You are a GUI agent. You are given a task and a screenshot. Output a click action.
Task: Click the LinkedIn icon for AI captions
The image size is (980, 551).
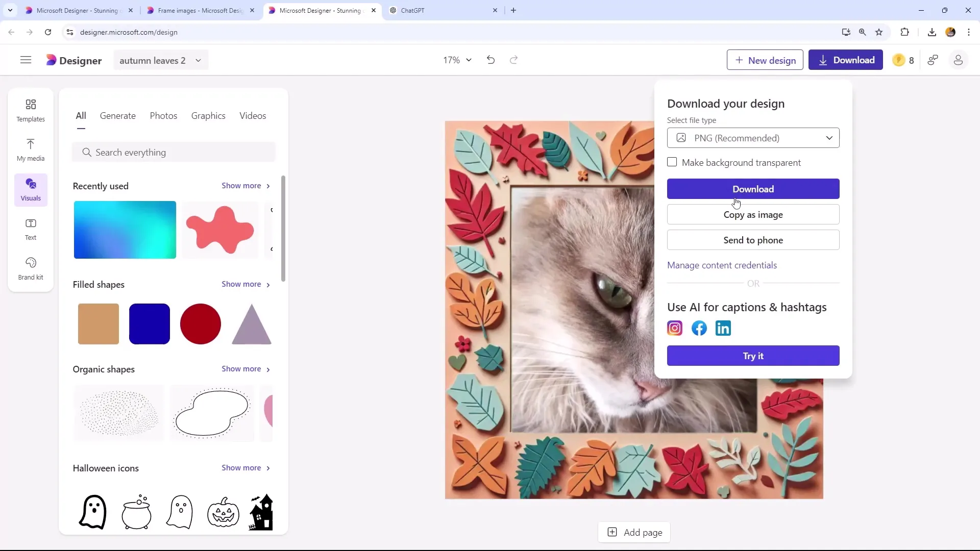point(724,329)
